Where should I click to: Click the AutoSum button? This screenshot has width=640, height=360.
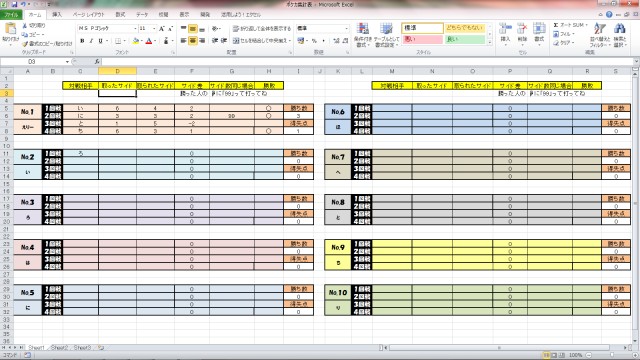570,25
